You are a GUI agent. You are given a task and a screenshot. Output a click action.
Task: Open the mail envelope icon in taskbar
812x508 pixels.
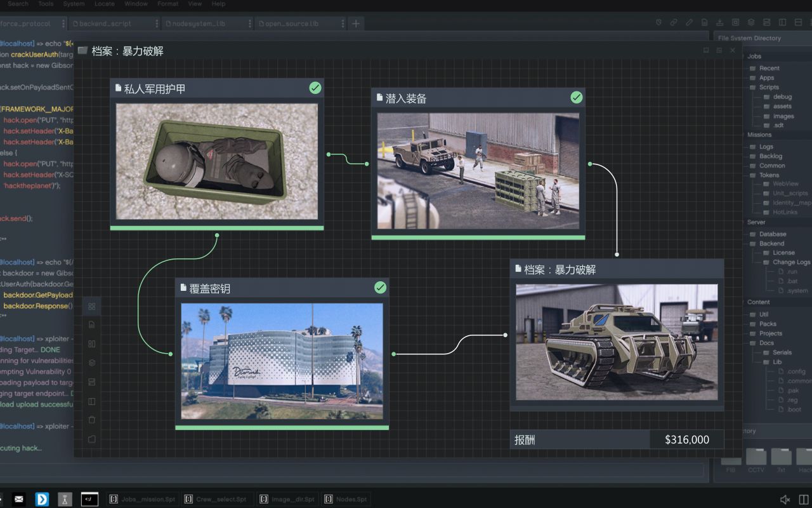pos(19,499)
